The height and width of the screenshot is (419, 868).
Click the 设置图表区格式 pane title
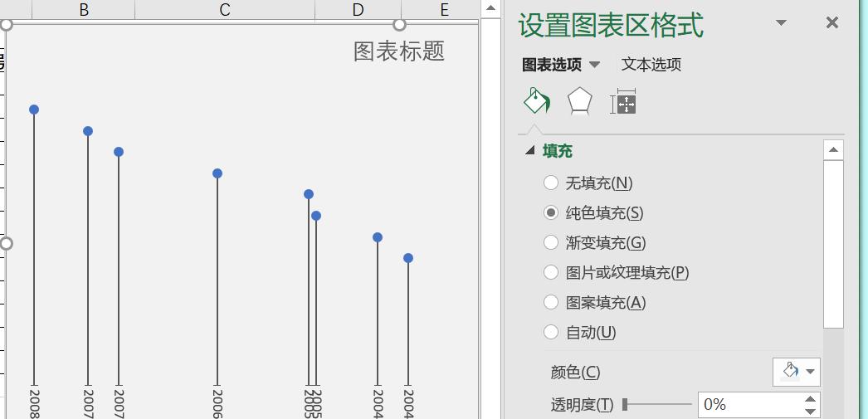coord(611,25)
